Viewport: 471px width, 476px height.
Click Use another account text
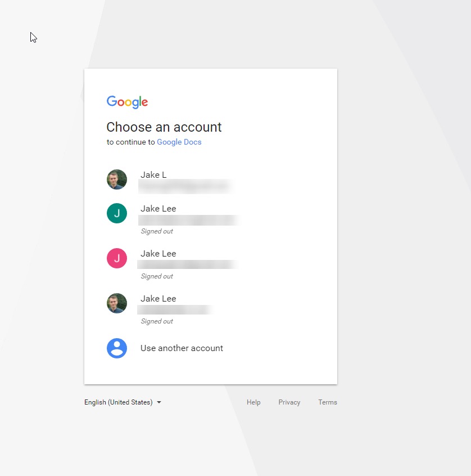[182, 348]
